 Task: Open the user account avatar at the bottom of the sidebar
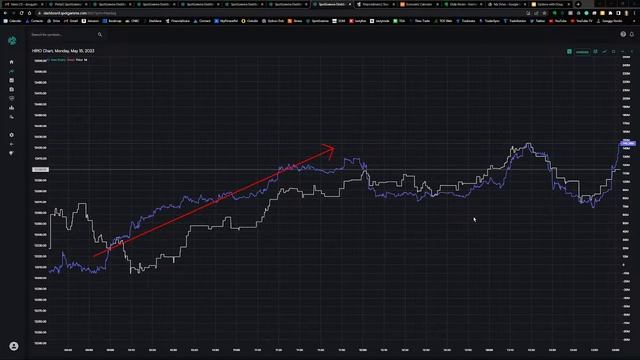(x=13, y=346)
